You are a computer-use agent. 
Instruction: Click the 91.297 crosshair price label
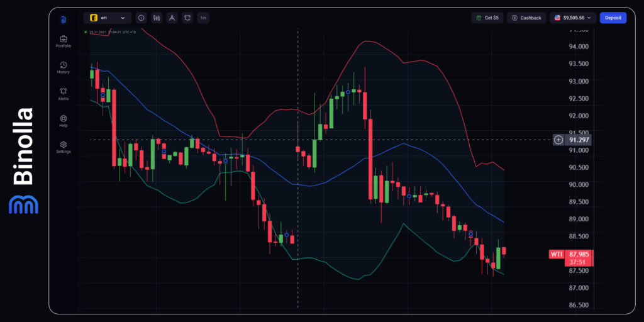coord(579,140)
